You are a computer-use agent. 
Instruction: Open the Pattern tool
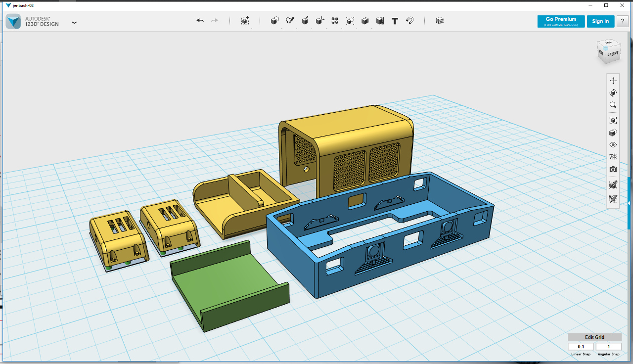pyautogui.click(x=335, y=21)
